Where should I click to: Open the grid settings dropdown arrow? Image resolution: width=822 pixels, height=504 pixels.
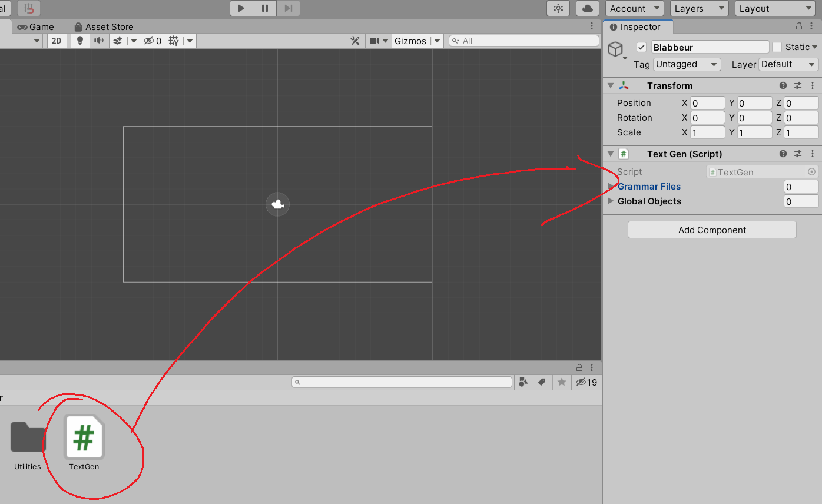click(x=190, y=41)
